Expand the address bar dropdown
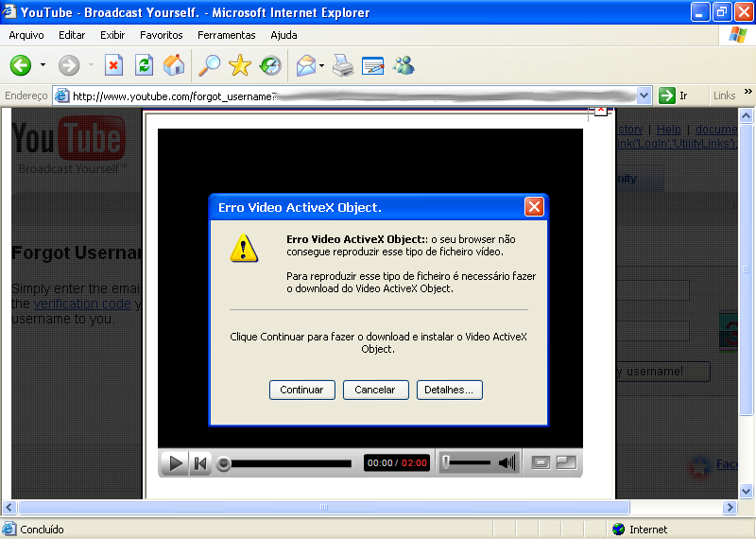The image size is (756, 539). click(644, 96)
